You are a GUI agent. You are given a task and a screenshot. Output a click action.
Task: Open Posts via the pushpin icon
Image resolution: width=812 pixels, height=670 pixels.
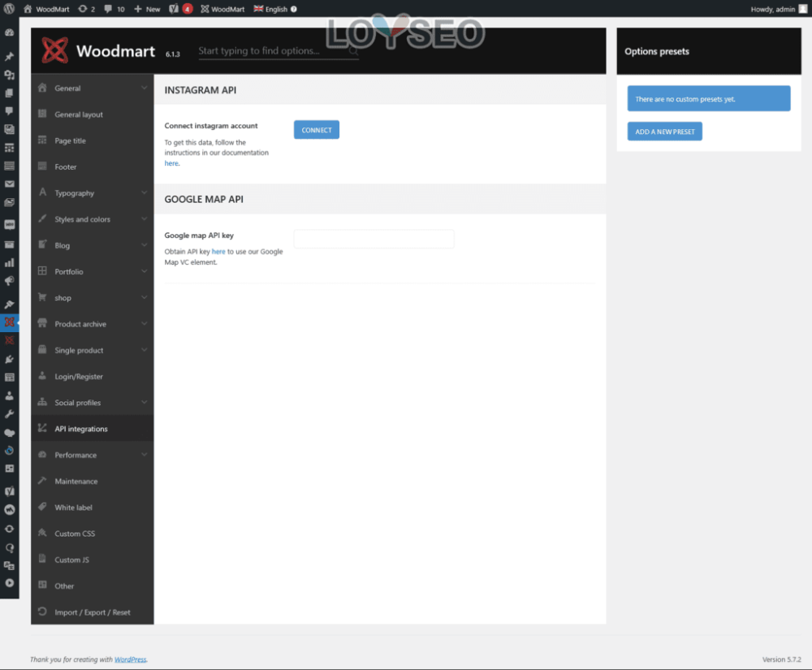click(x=9, y=56)
